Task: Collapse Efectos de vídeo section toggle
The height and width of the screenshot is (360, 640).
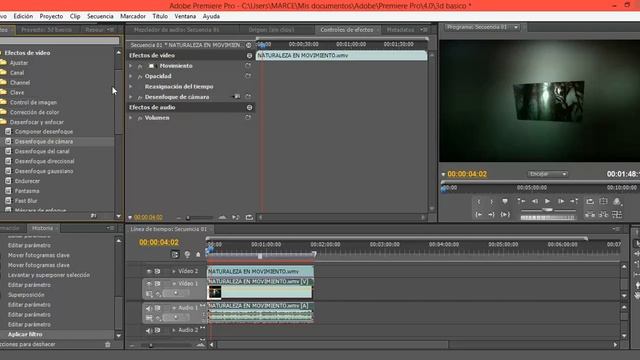Action: [x=249, y=56]
